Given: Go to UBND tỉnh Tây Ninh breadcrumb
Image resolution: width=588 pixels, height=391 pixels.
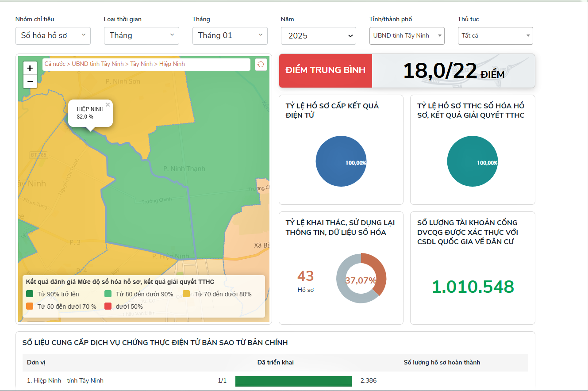Looking at the screenshot, I should tap(98, 64).
